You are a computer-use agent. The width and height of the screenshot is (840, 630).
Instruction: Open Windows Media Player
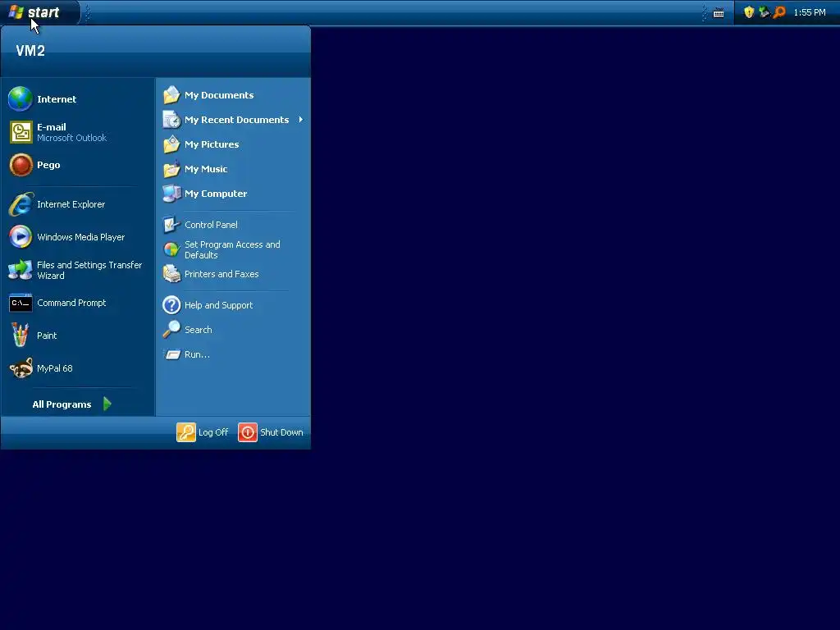click(x=78, y=237)
